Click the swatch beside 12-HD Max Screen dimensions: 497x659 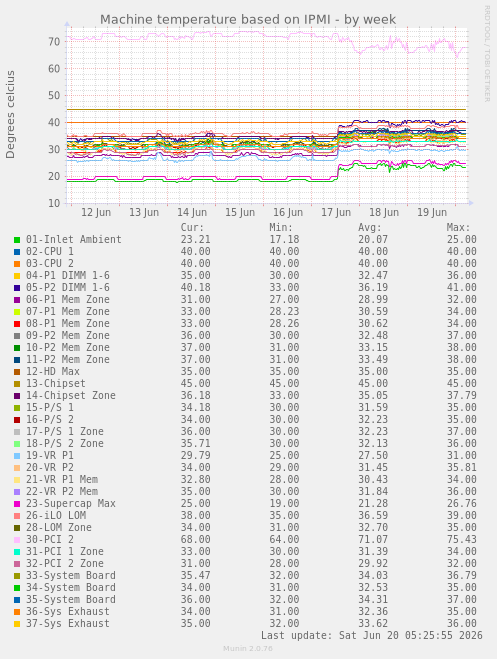point(17,372)
